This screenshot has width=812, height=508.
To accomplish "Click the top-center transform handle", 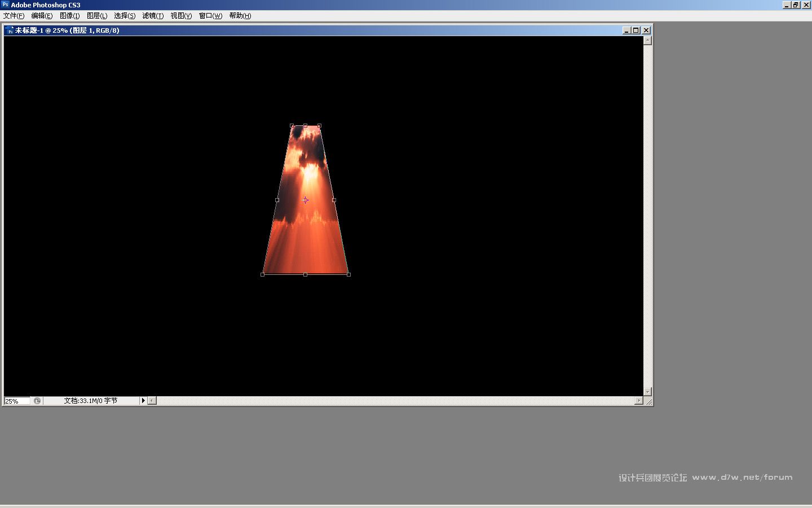I will click(x=305, y=125).
